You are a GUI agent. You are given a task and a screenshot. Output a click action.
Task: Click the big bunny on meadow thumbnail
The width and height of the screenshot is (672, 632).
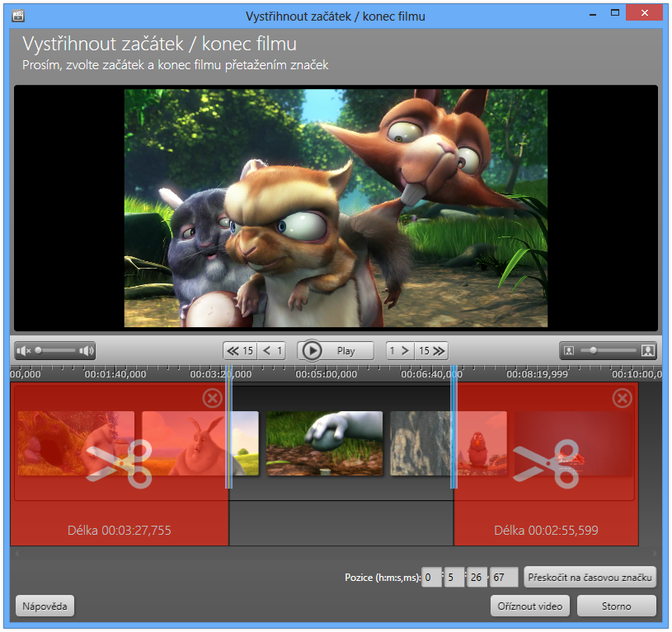coord(200,443)
